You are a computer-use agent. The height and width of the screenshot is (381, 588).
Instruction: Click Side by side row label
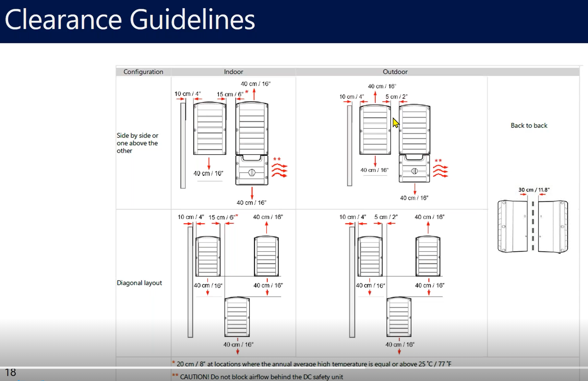(137, 143)
